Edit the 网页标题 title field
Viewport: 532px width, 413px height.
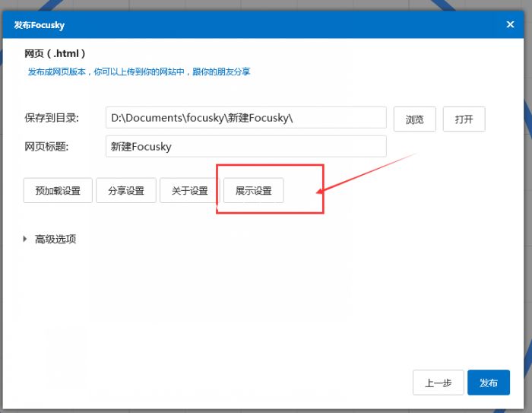(x=246, y=146)
